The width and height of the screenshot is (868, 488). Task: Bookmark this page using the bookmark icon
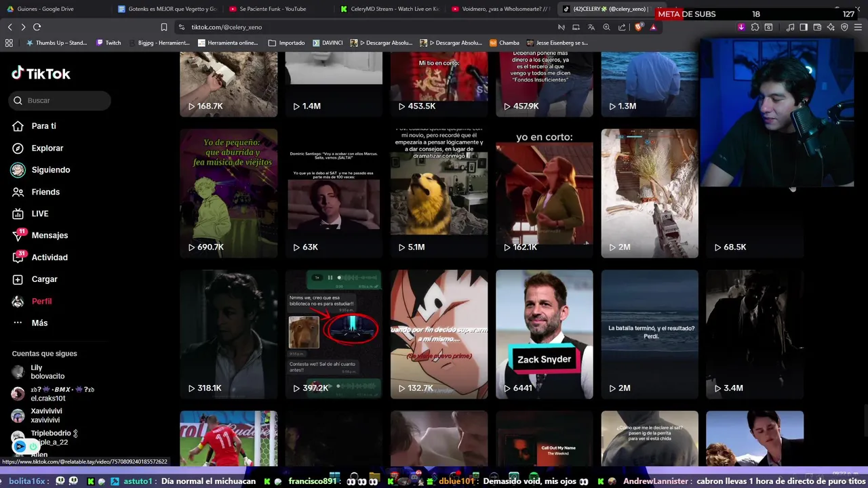tap(163, 27)
